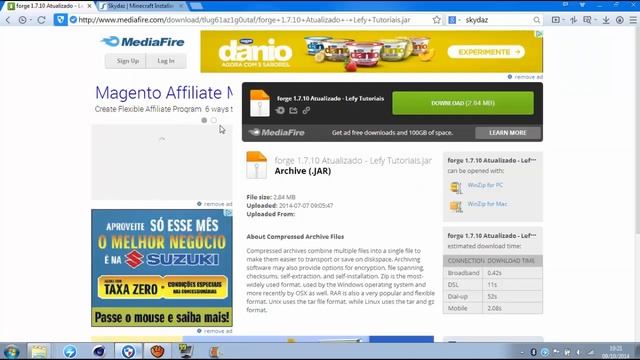Click the EXPERIMENTE button in Danio ad
Image resolution: width=640 pixels, height=360 pixels.
[x=486, y=52]
